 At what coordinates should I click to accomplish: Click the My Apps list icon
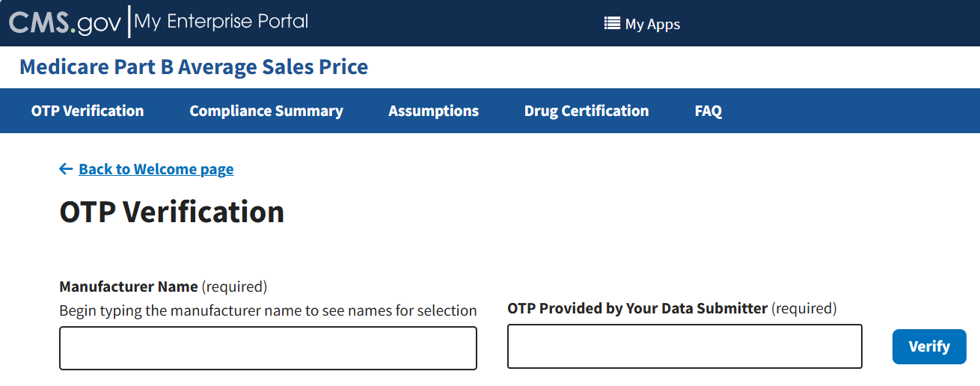[x=612, y=24]
